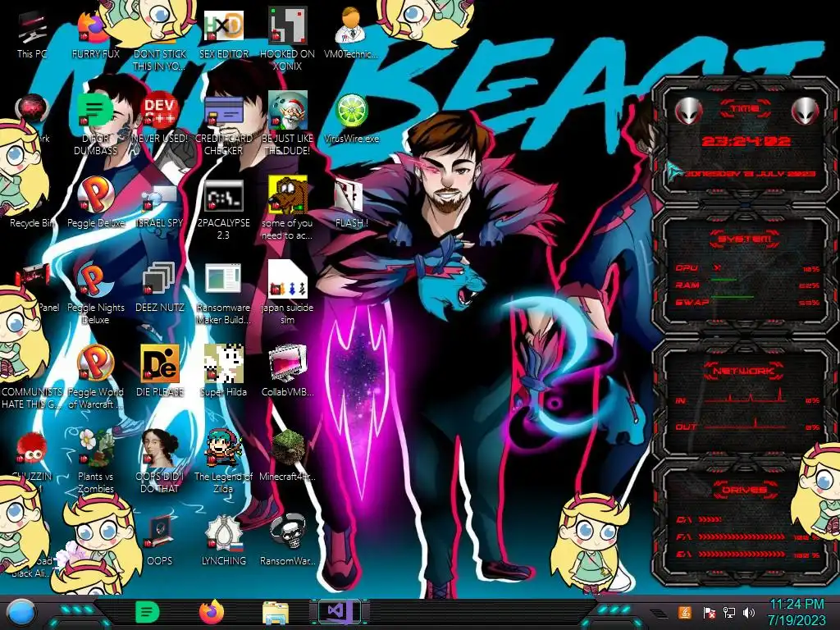Open the 2PACALYPSE 2.3 console shortcut
The height and width of the screenshot is (630, 840).
point(223,210)
